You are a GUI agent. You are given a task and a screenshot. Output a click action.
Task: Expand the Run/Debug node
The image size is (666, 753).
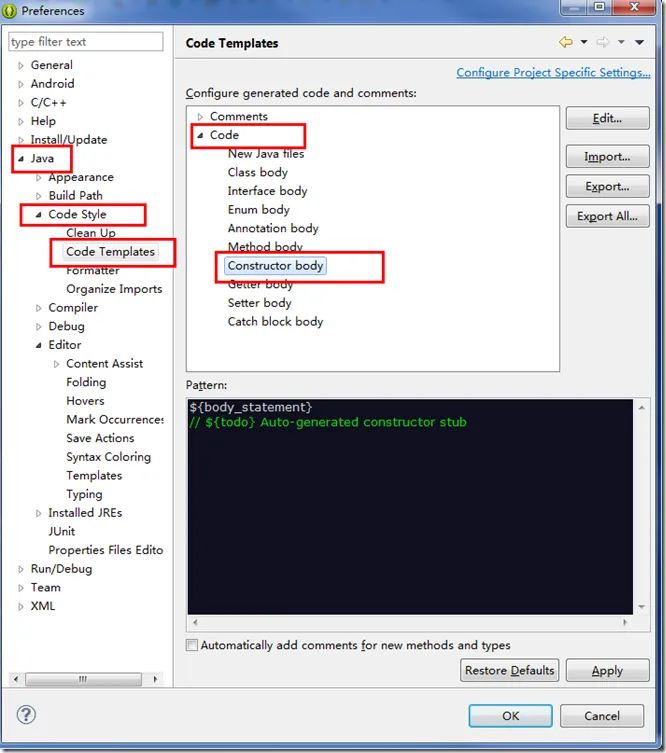pyautogui.click(x=21, y=569)
